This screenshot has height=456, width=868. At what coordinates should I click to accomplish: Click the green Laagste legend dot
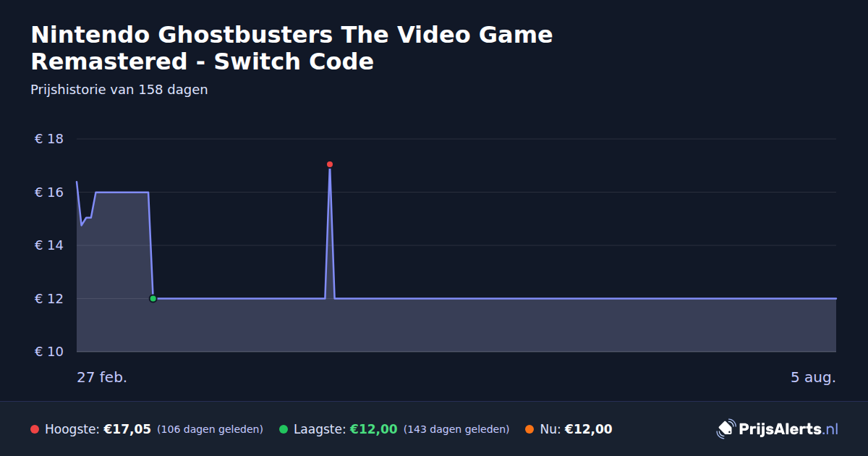click(284, 429)
